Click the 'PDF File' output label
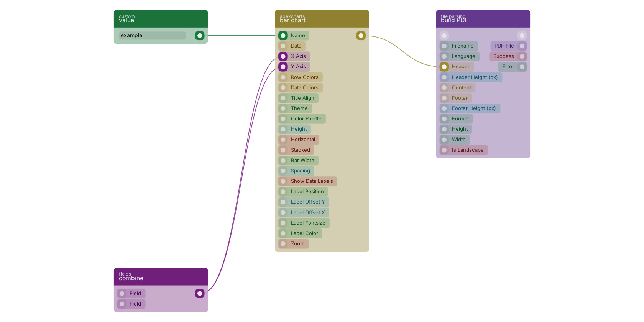The image size is (644, 322). point(504,46)
